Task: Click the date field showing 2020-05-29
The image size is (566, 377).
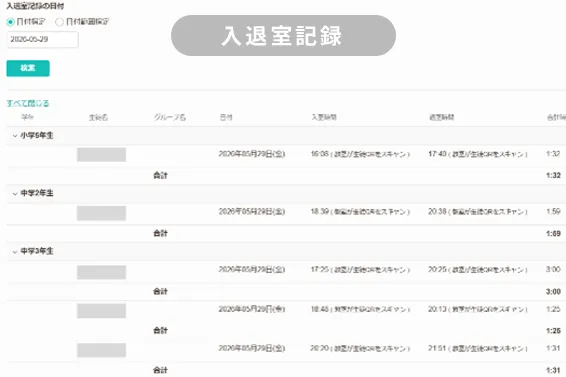Action: (x=43, y=39)
